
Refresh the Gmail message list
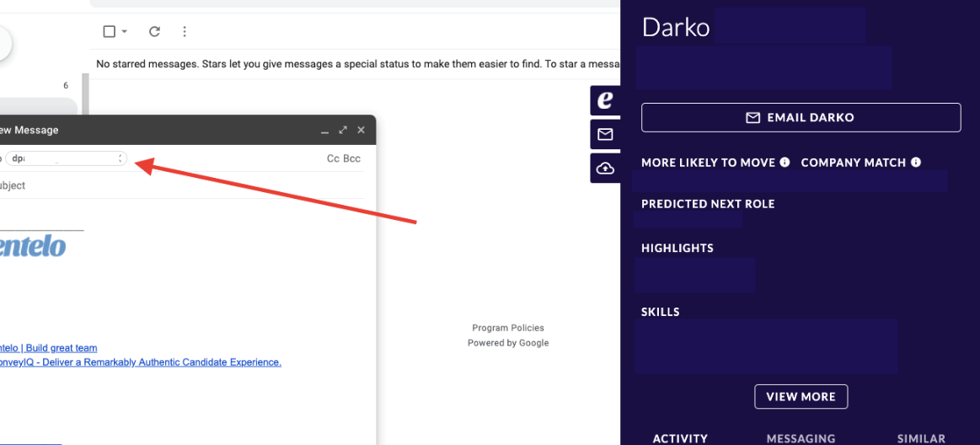click(x=154, y=31)
